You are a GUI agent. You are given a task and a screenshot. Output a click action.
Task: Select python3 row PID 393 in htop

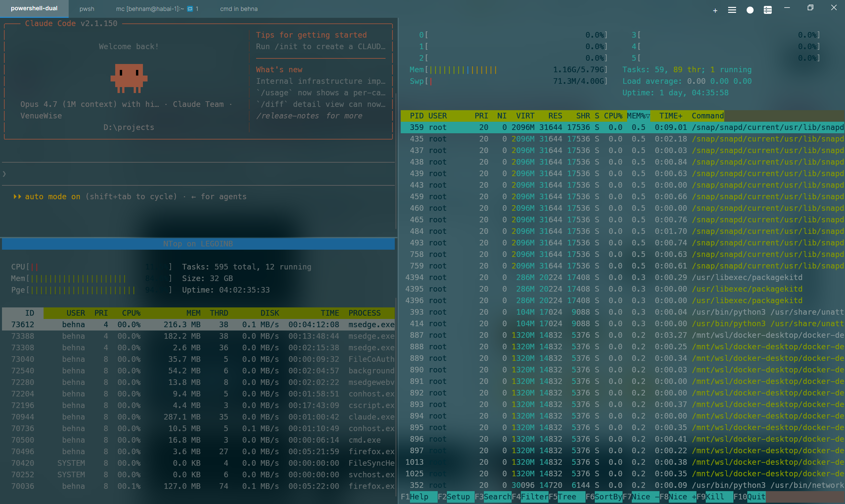click(623, 312)
